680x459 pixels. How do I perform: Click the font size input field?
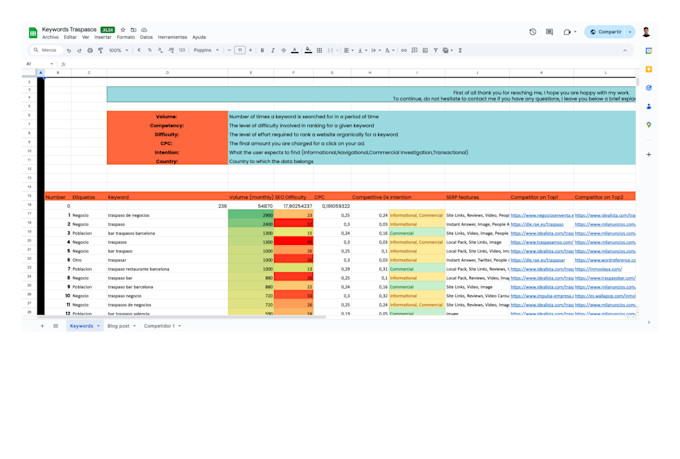240,50
